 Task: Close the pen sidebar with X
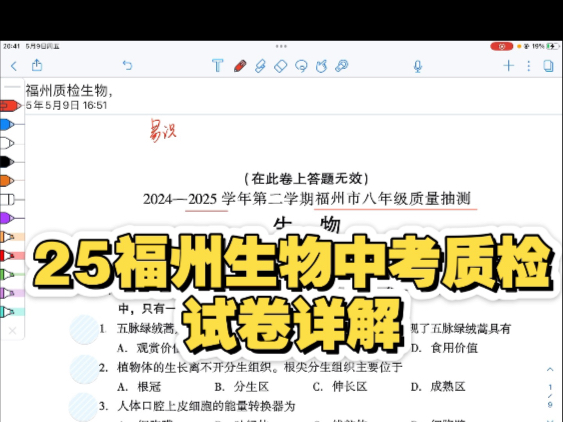click(x=12, y=330)
